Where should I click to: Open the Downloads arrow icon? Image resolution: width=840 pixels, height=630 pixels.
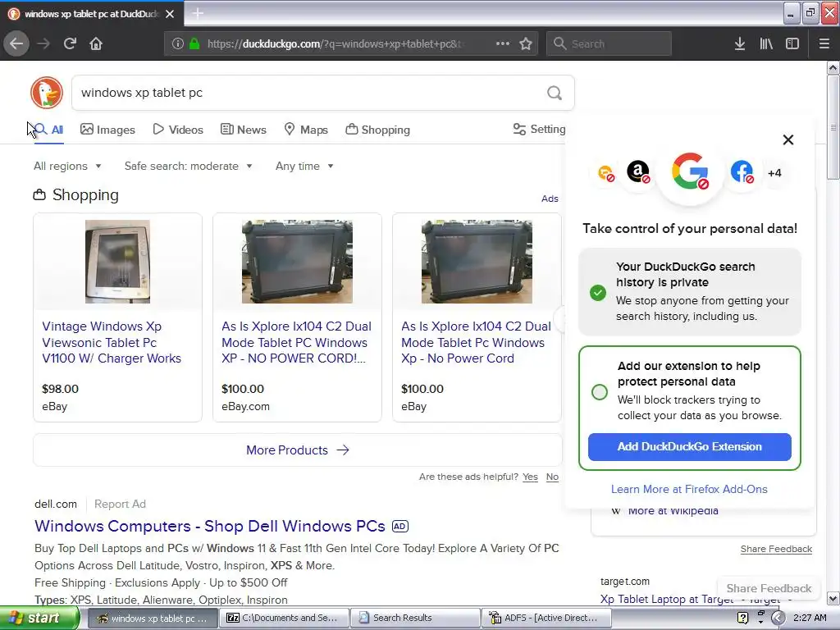point(740,44)
